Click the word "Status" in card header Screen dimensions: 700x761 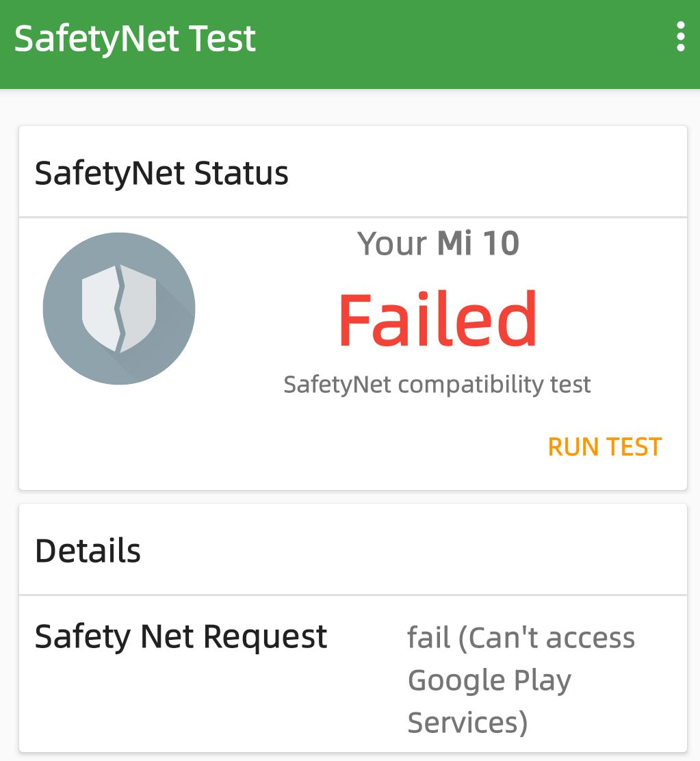(241, 173)
